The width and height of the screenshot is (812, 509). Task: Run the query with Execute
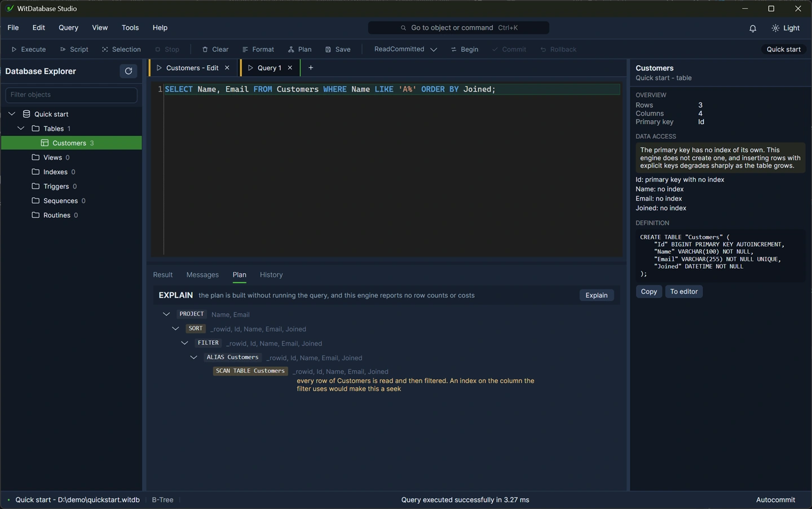[x=29, y=49]
